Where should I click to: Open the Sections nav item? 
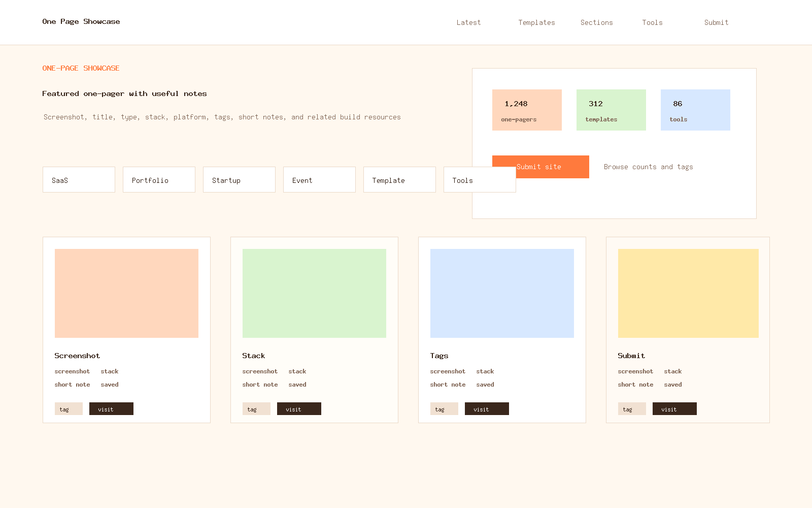tap(596, 22)
